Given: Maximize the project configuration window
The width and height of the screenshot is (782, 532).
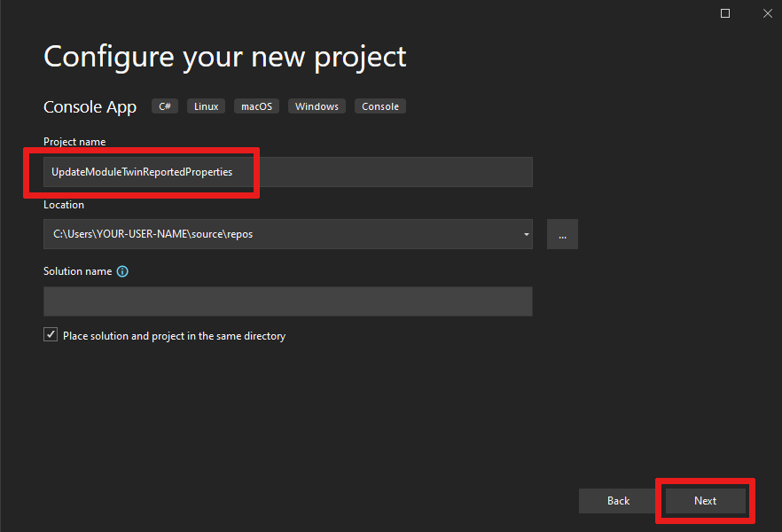Looking at the screenshot, I should [x=725, y=13].
